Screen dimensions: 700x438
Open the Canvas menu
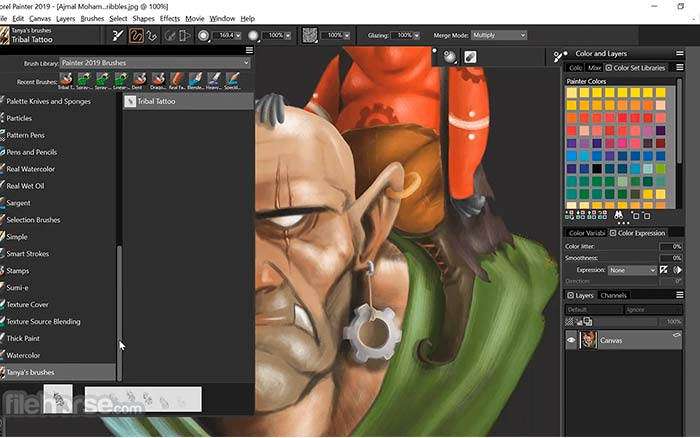pos(40,18)
